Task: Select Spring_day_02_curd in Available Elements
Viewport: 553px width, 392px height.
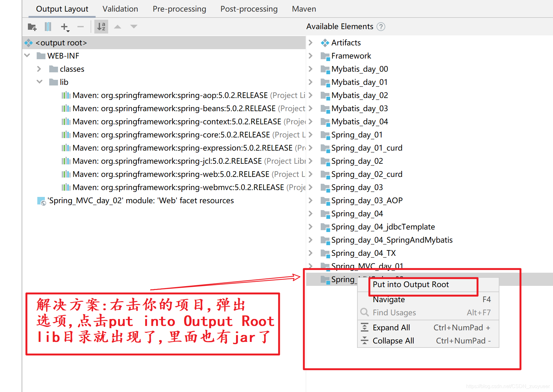Action: (367, 174)
